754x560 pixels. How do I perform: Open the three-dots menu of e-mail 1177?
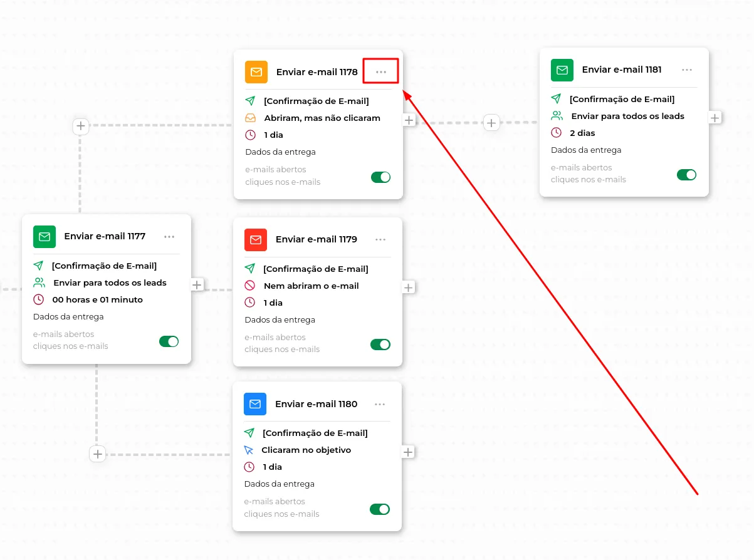[169, 237]
